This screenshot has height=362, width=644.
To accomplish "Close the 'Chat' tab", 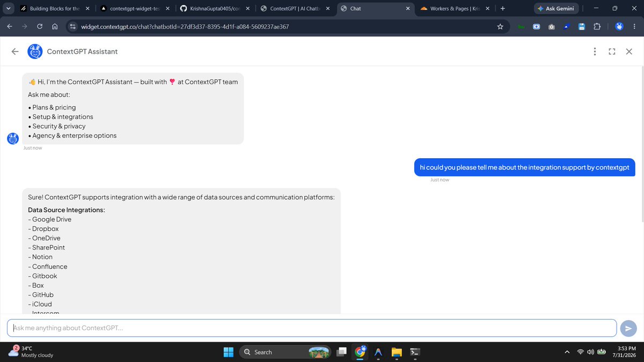I will [408, 9].
